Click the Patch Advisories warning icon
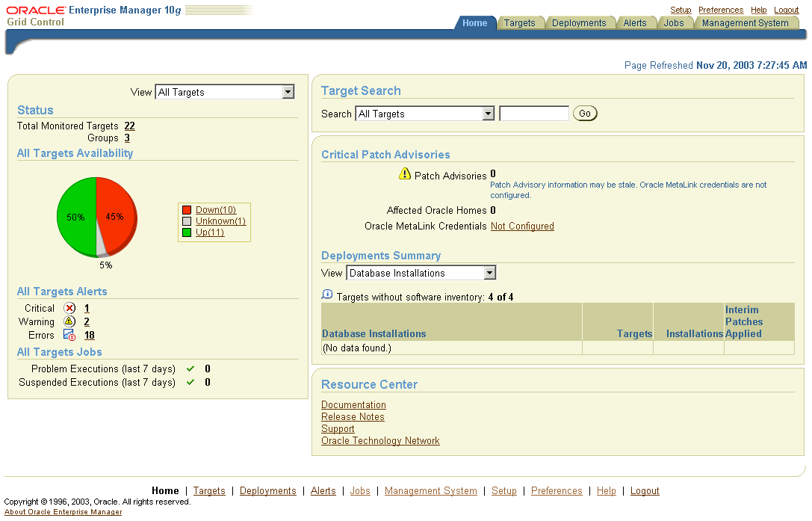The image size is (812, 521). pos(405,174)
